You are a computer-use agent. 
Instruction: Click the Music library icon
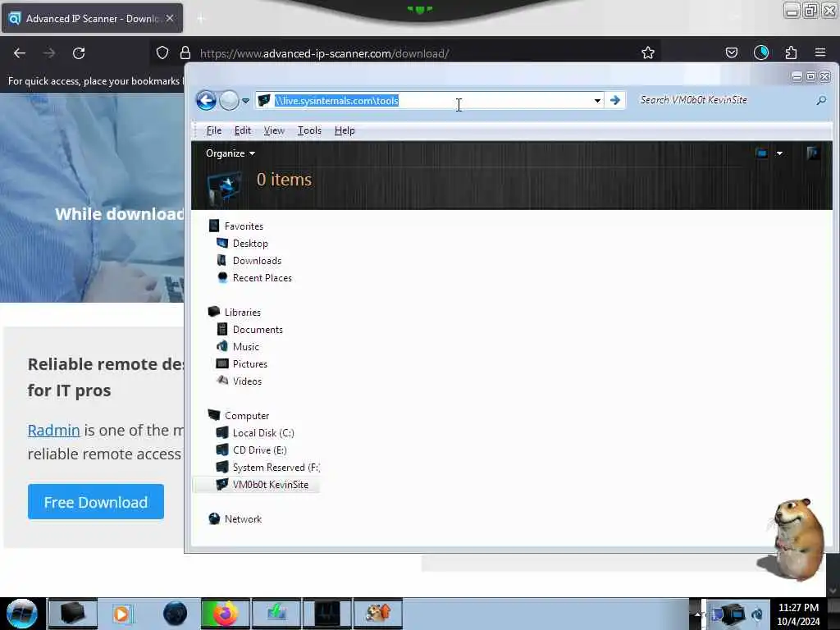pyautogui.click(x=222, y=346)
